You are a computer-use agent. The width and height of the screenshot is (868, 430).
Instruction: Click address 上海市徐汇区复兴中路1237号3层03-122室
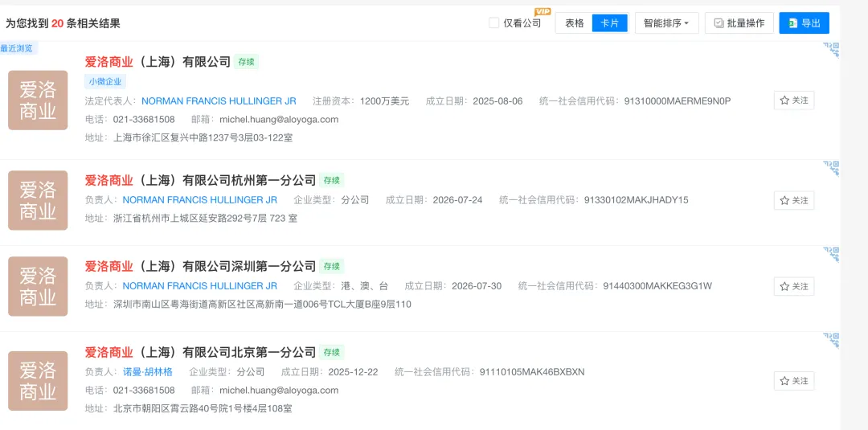(203, 137)
